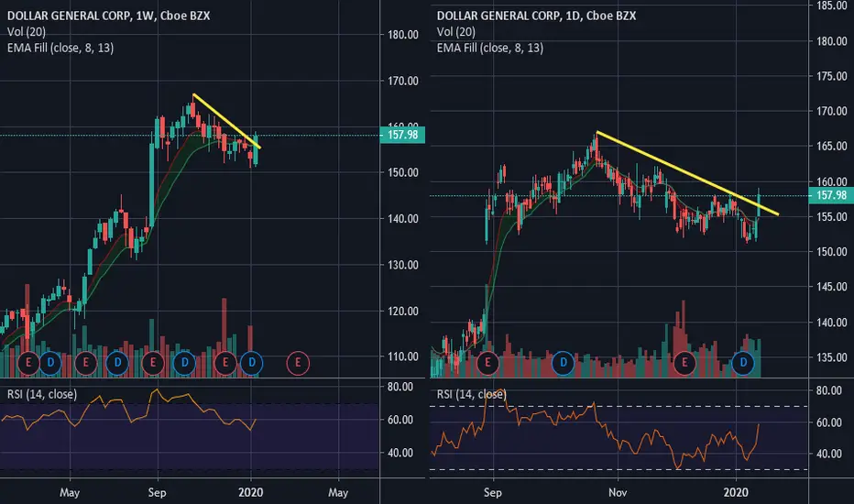Click the DOLLAR GENERAL CORP, 1D chart title
This screenshot has height=504, width=854.
coord(536,16)
